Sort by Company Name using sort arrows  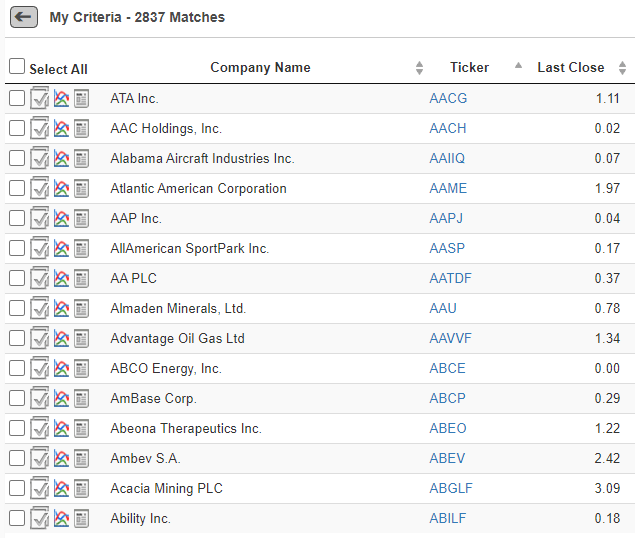[x=420, y=68]
